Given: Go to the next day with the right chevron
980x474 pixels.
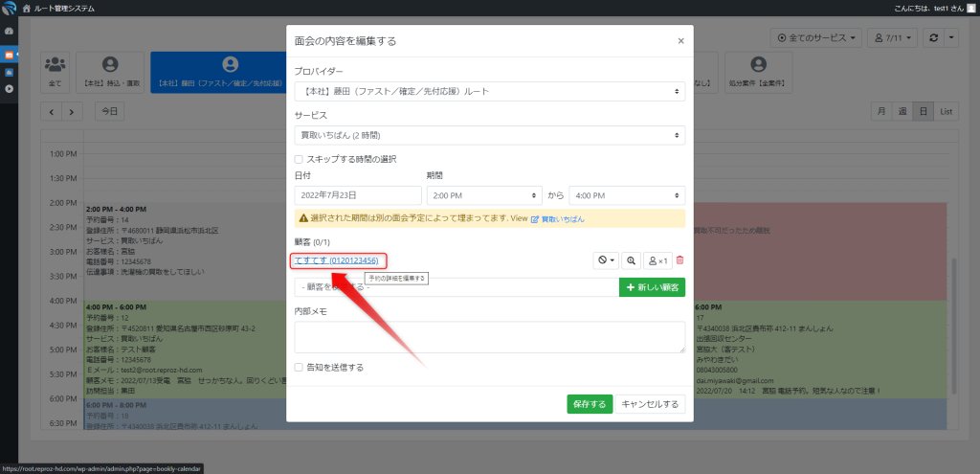Looking at the screenshot, I should pos(73,112).
